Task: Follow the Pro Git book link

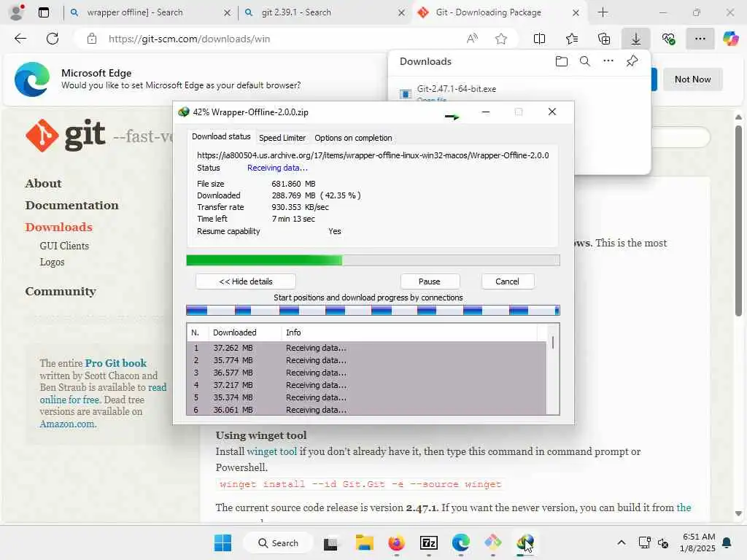Action: click(116, 363)
